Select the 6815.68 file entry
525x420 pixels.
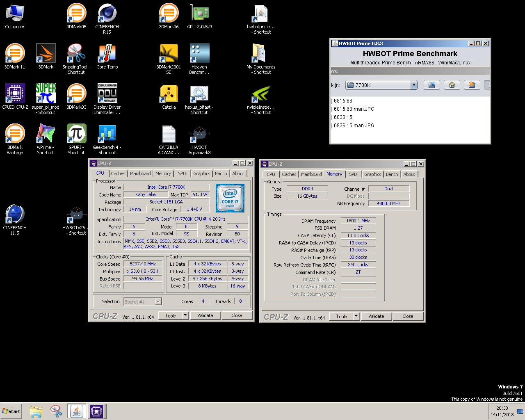(x=343, y=101)
